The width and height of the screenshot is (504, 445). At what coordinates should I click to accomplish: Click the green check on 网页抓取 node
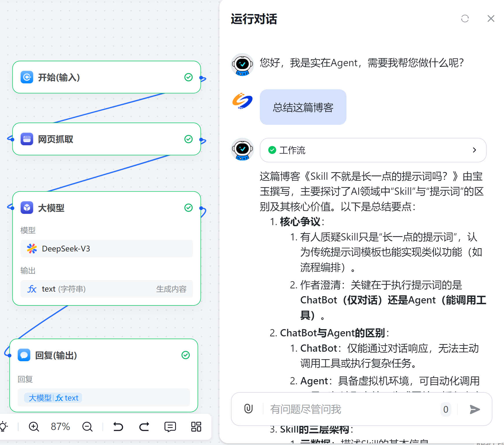click(188, 139)
